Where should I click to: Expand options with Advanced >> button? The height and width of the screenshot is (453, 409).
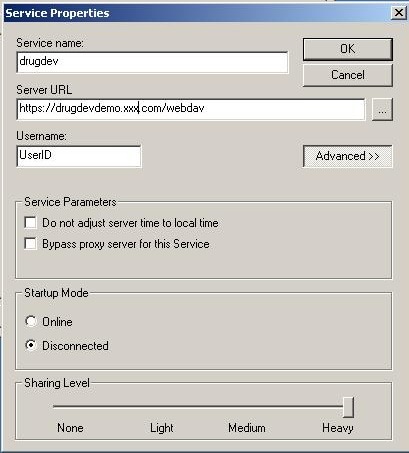click(x=348, y=156)
